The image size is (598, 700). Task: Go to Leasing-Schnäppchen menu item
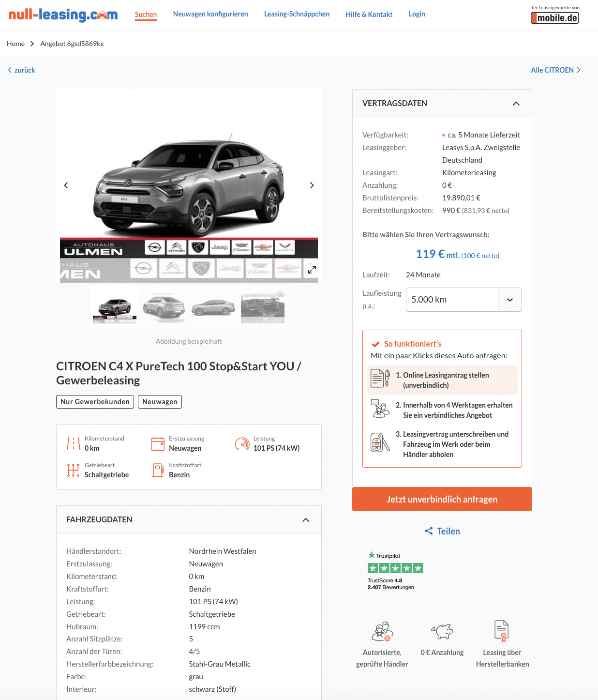[297, 14]
